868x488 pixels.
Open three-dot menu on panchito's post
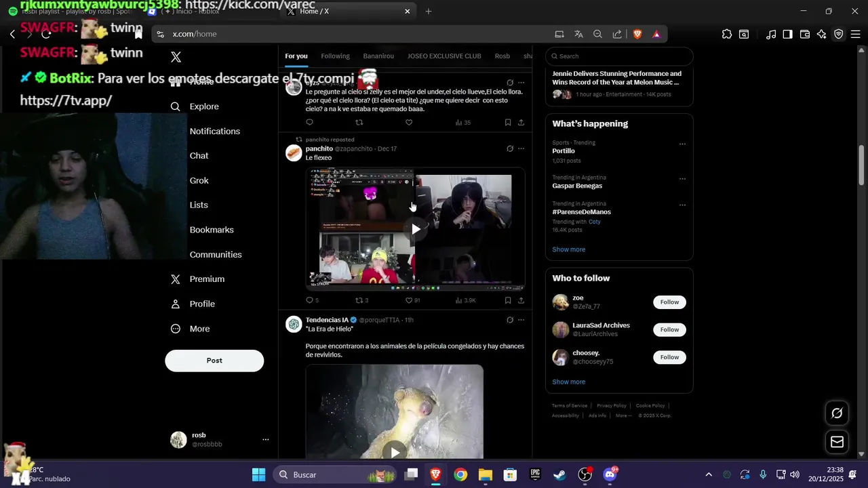521,148
